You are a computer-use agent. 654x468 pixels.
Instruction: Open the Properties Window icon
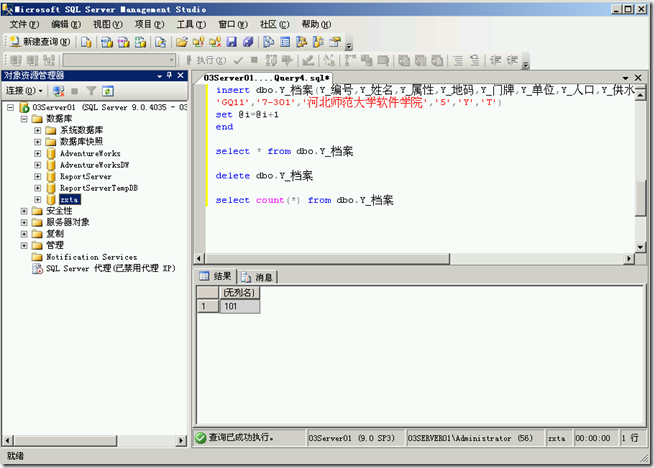[x=335, y=42]
